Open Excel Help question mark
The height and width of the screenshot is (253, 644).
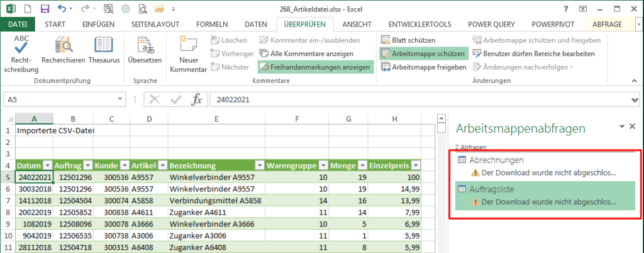567,9
